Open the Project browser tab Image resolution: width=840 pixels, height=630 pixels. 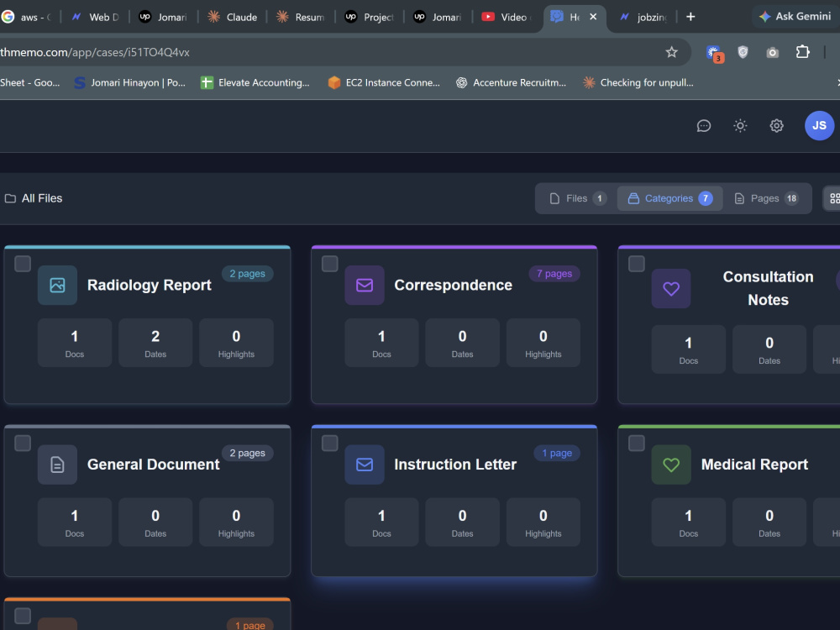pos(370,17)
